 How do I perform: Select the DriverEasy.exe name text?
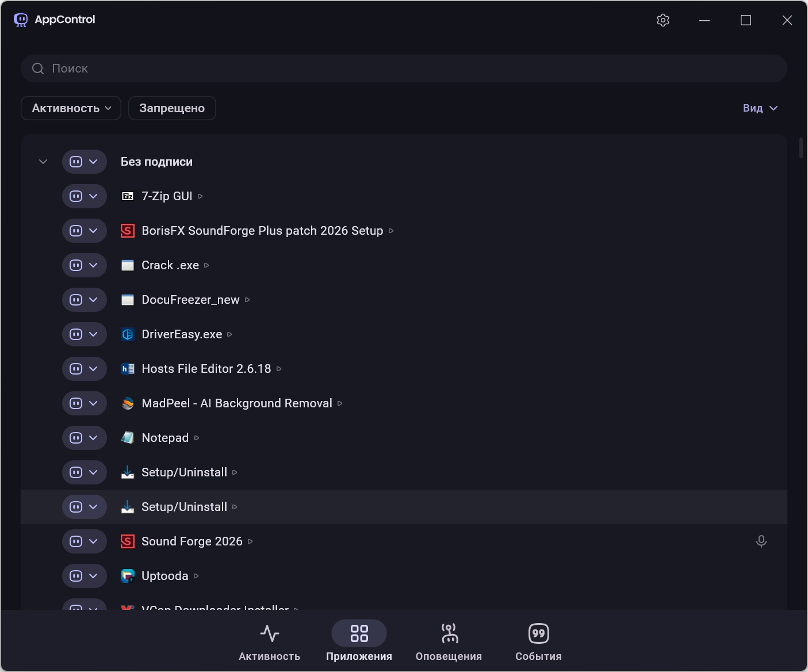coord(182,334)
